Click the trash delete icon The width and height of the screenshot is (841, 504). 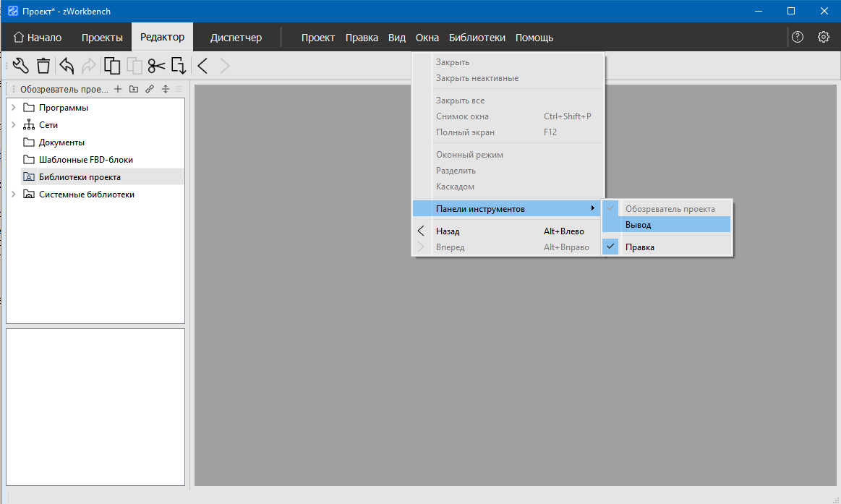pyautogui.click(x=43, y=66)
